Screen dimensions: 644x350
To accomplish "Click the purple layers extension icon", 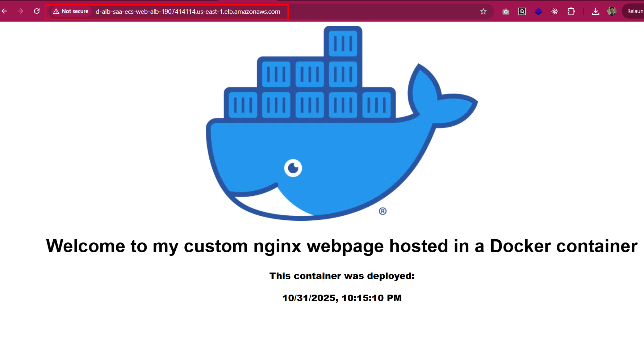I will 538,12.
